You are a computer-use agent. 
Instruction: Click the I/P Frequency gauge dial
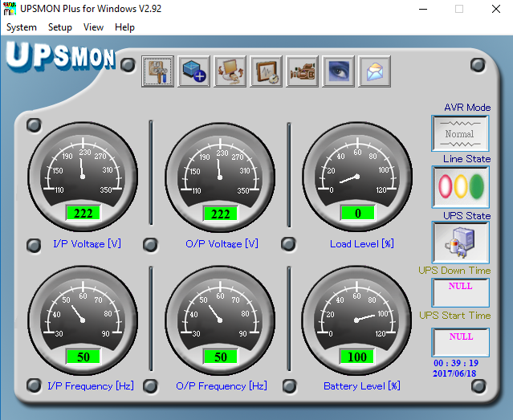83,320
